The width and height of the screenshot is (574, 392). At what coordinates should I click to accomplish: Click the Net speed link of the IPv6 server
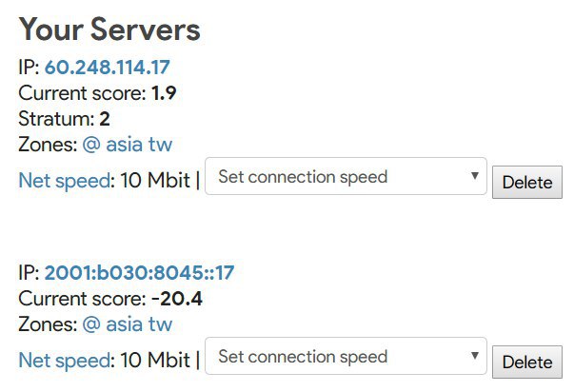(x=65, y=360)
